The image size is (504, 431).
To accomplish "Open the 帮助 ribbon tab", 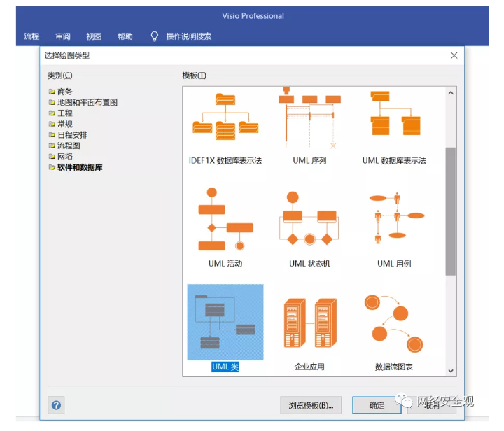I will pyautogui.click(x=125, y=36).
